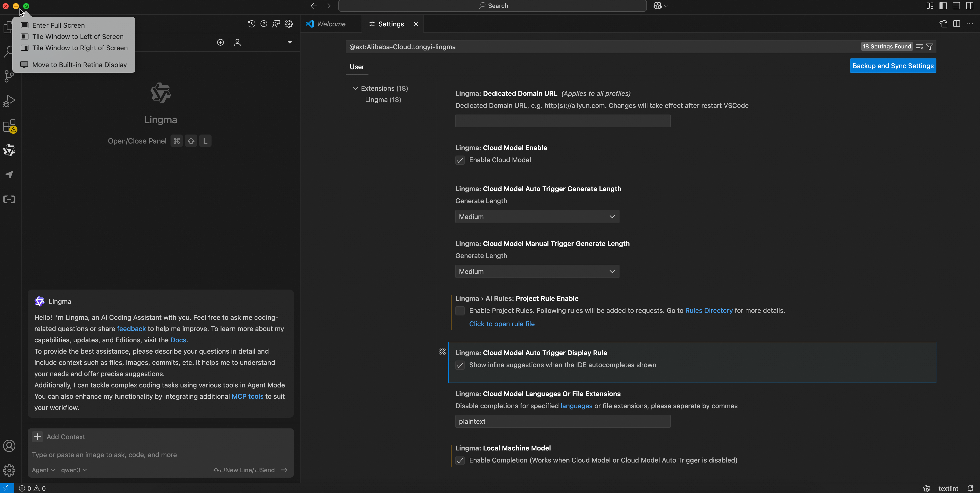Viewport: 980px width, 493px height.
Task: Choose Enter Full Screen menu item
Action: pos(74,25)
